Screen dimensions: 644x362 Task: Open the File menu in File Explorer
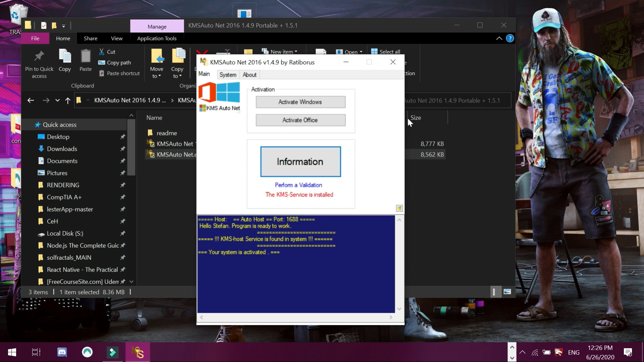(x=35, y=38)
